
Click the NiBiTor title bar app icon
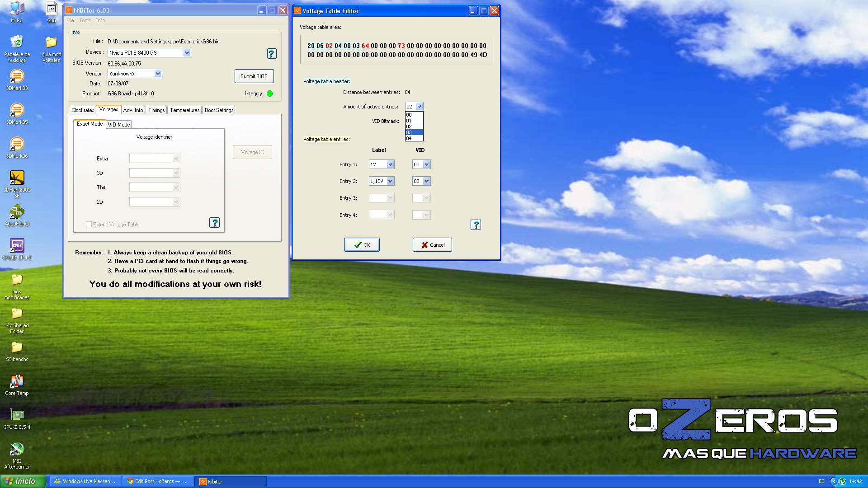coord(69,10)
